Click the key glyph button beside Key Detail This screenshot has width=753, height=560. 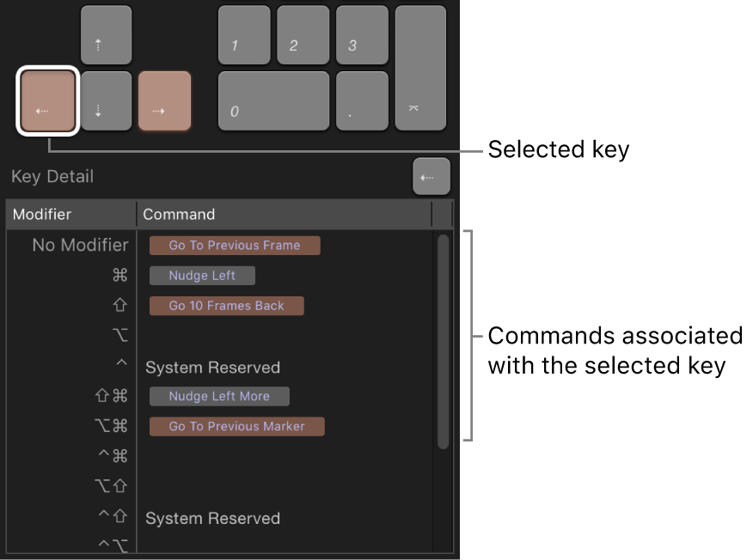tap(432, 176)
